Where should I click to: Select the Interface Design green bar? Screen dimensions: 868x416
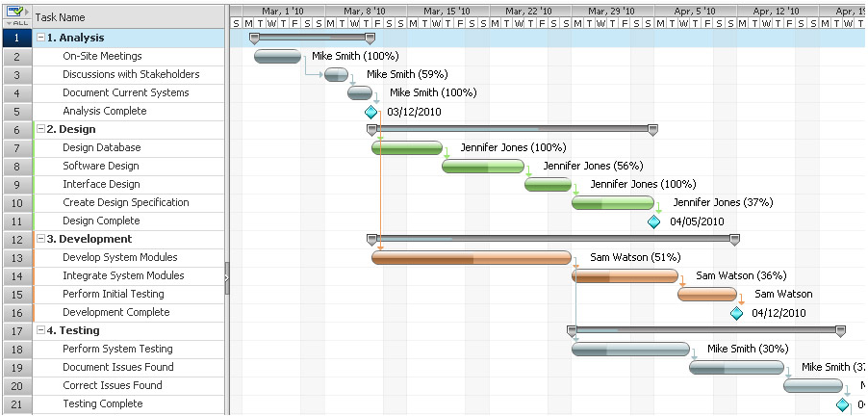(x=549, y=184)
